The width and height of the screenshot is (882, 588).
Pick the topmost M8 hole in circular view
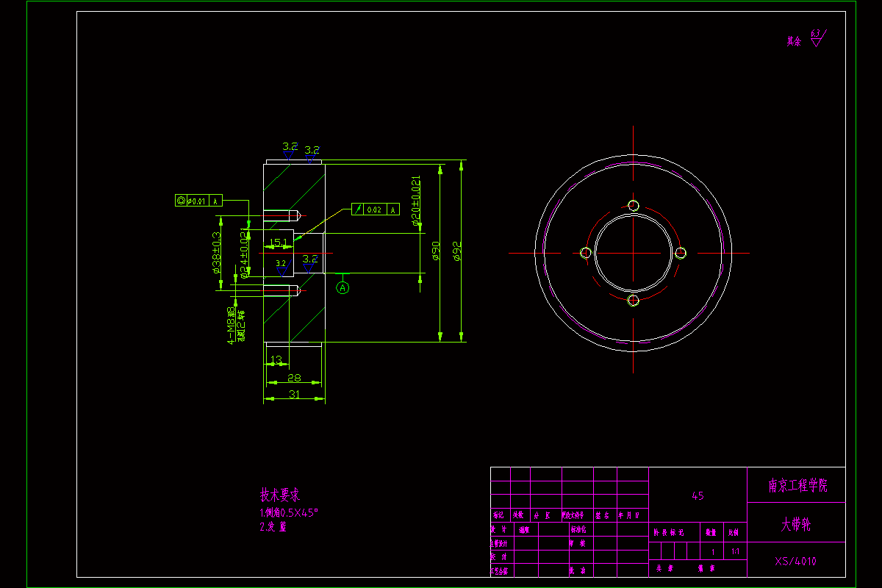(633, 205)
